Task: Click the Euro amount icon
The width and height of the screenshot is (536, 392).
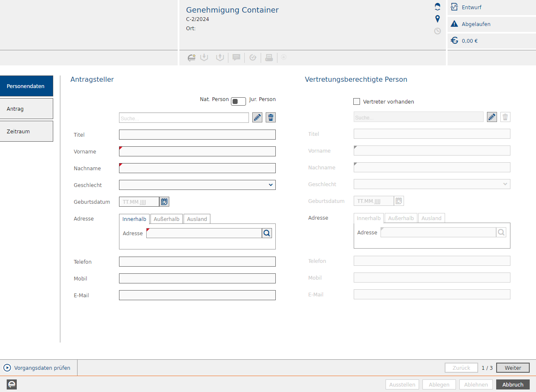Action: tap(454, 41)
